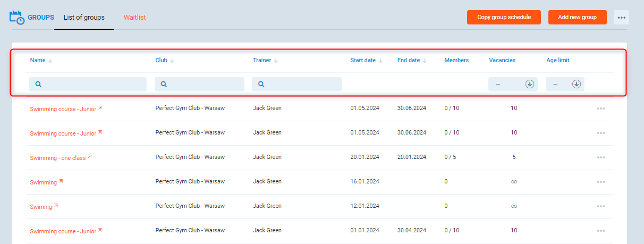Sort groups by Name arrow icon

[x=50, y=61]
